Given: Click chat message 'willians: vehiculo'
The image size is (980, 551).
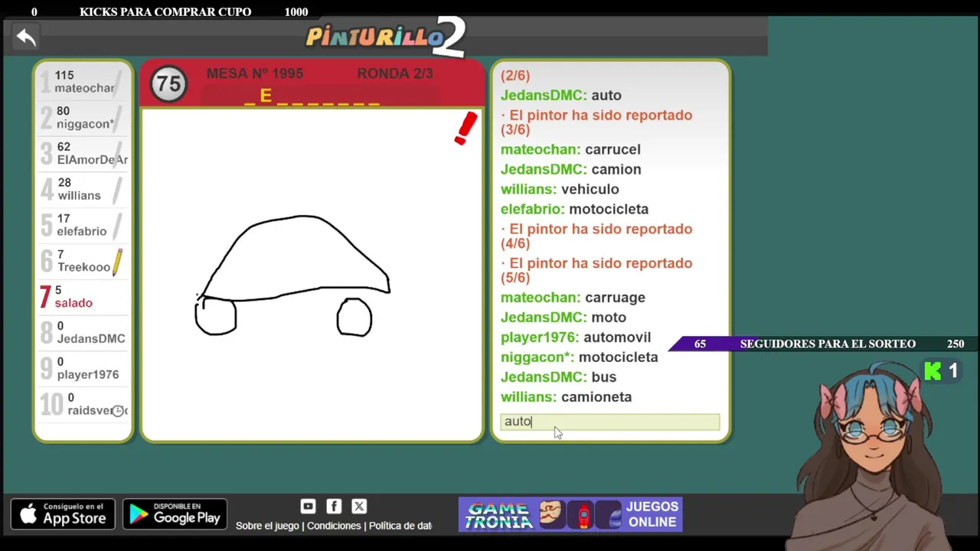Looking at the screenshot, I should tap(560, 189).
